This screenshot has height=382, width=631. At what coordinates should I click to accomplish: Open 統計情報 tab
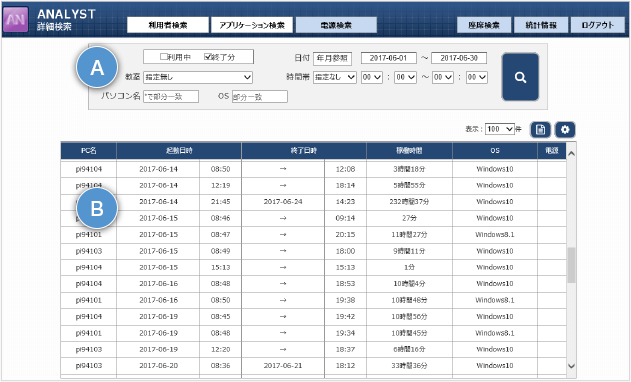click(541, 25)
